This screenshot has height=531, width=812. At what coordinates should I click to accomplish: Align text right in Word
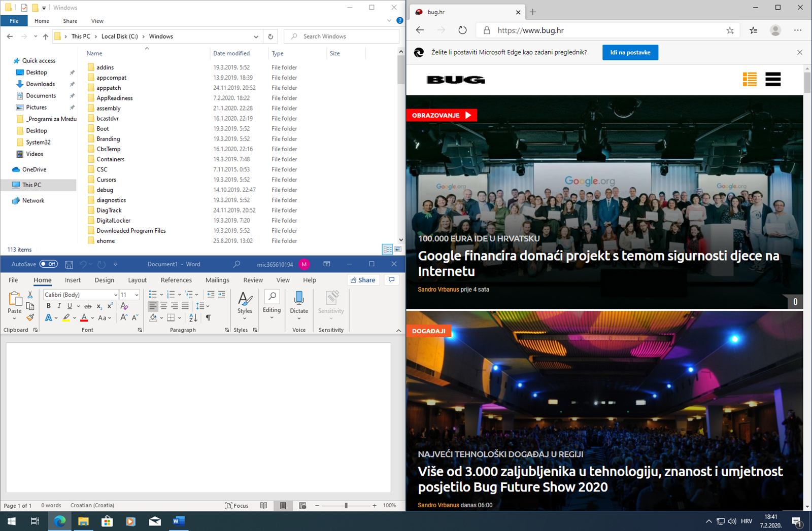(x=175, y=306)
